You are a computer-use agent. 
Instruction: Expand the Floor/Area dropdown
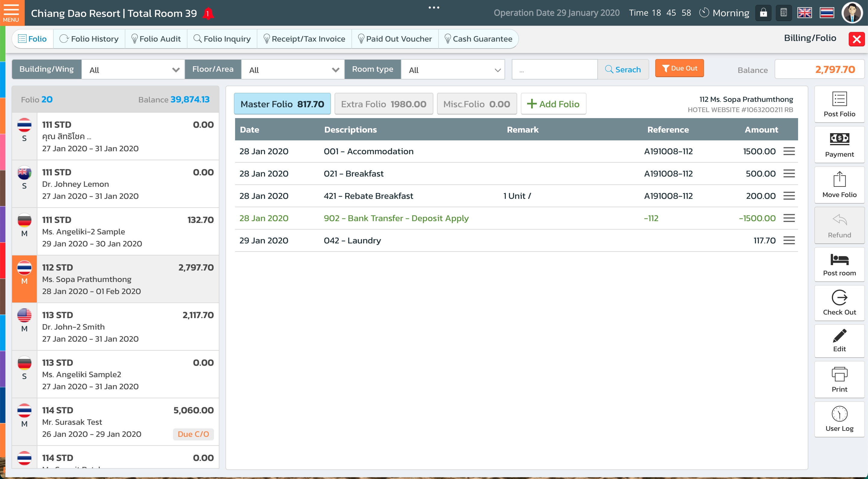pos(293,70)
